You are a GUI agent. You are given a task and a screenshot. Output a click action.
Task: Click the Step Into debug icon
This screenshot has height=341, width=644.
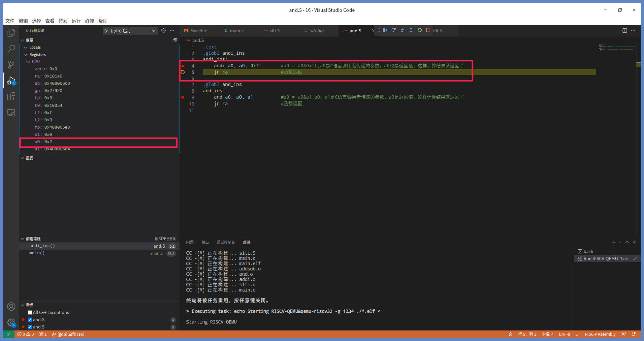(x=402, y=30)
